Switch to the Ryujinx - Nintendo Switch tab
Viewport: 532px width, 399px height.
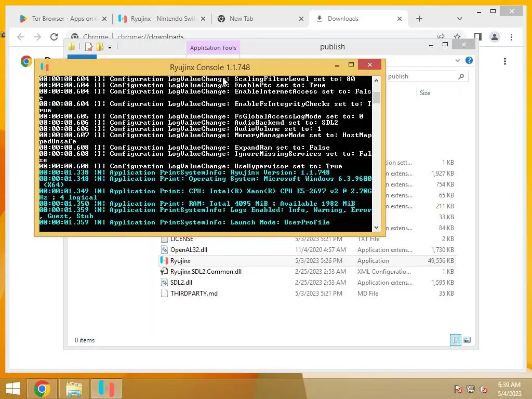pos(162,19)
